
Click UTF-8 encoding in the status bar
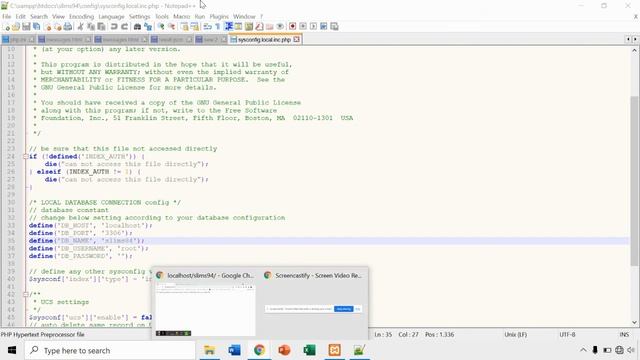(567, 334)
